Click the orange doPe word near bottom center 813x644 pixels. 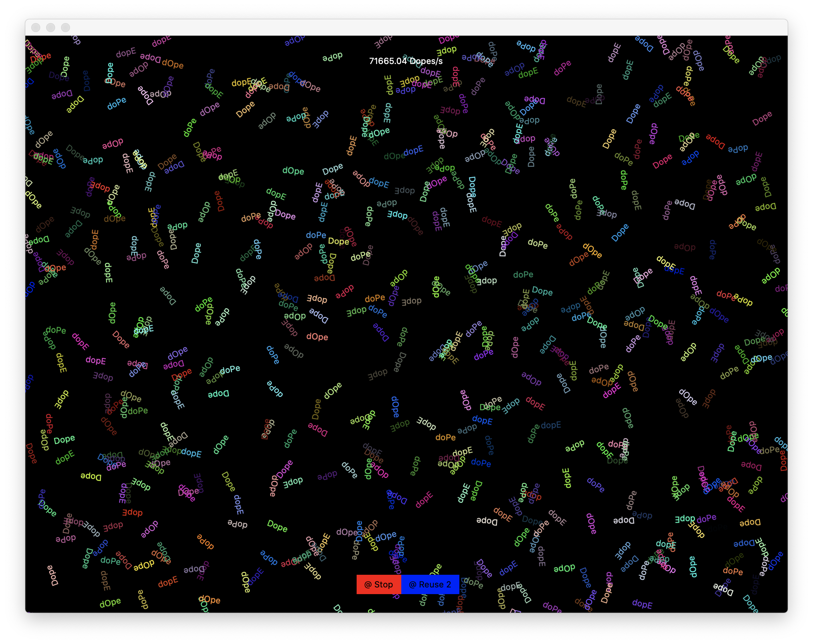point(445,437)
